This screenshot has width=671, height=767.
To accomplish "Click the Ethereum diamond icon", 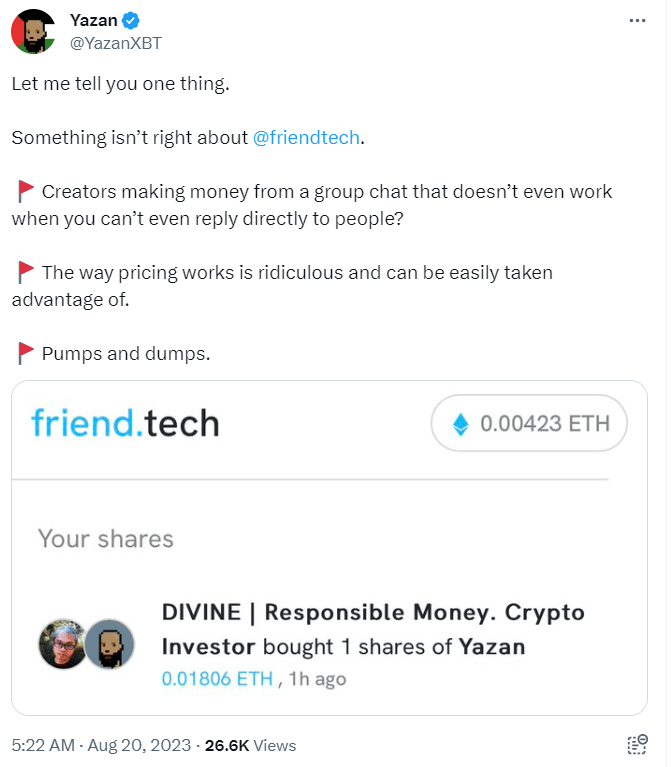I will (x=461, y=424).
